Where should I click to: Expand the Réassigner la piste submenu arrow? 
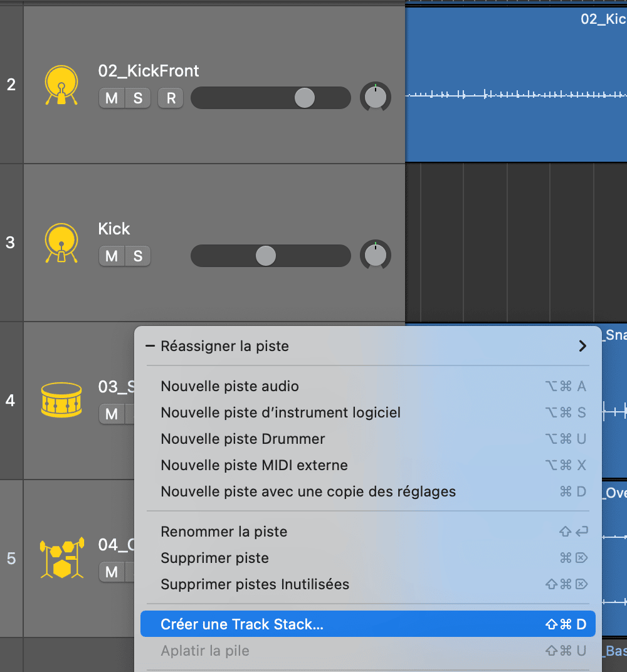tap(582, 346)
